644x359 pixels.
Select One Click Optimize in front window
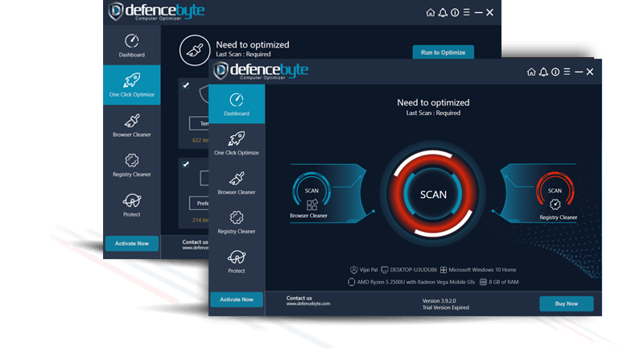coord(237,143)
